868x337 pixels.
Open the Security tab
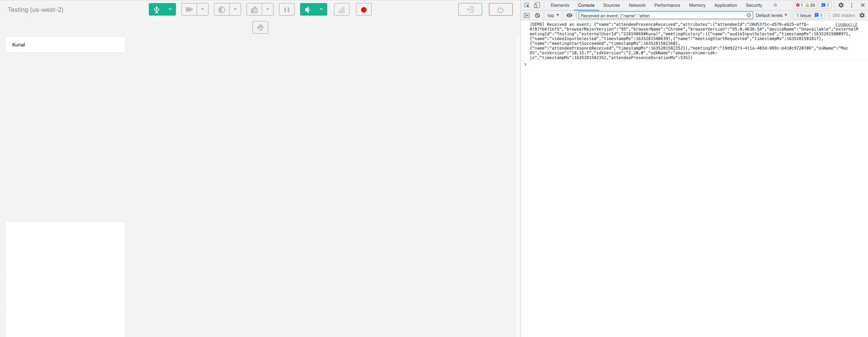pyautogui.click(x=754, y=5)
